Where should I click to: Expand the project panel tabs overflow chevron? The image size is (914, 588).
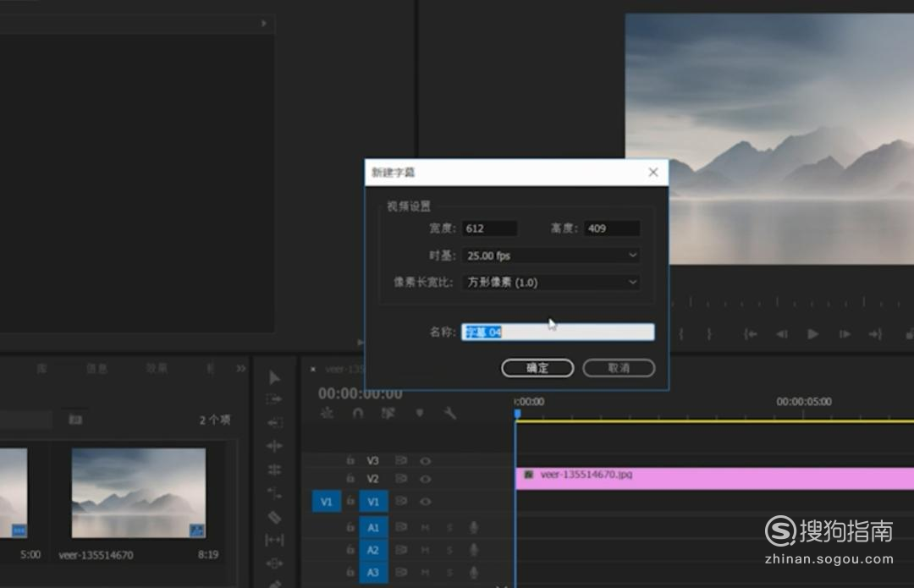tap(240, 368)
